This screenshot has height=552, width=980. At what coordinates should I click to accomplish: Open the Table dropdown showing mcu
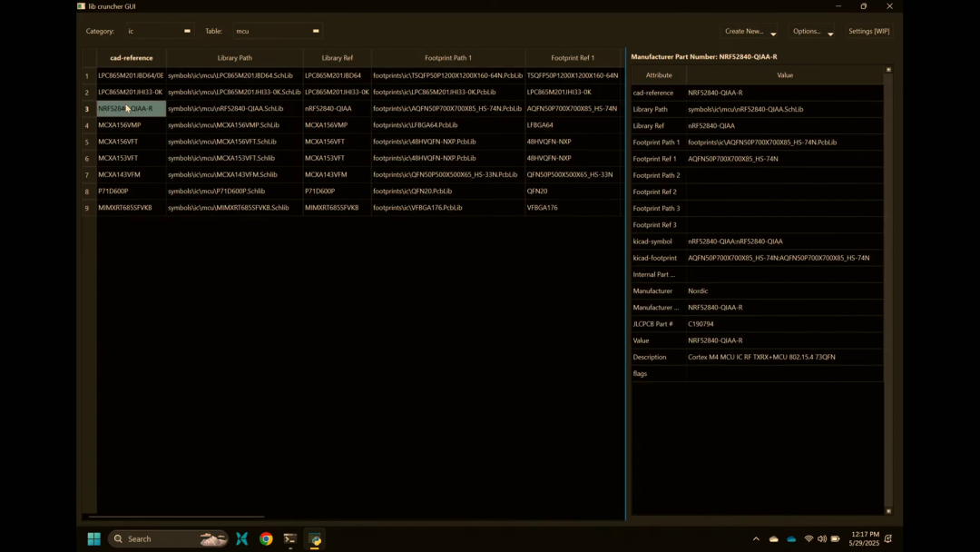[x=278, y=31]
